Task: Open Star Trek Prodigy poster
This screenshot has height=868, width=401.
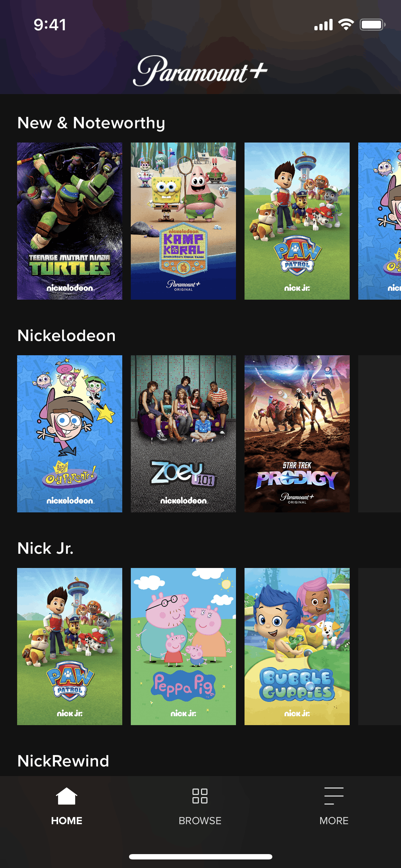Action: pos(297,434)
